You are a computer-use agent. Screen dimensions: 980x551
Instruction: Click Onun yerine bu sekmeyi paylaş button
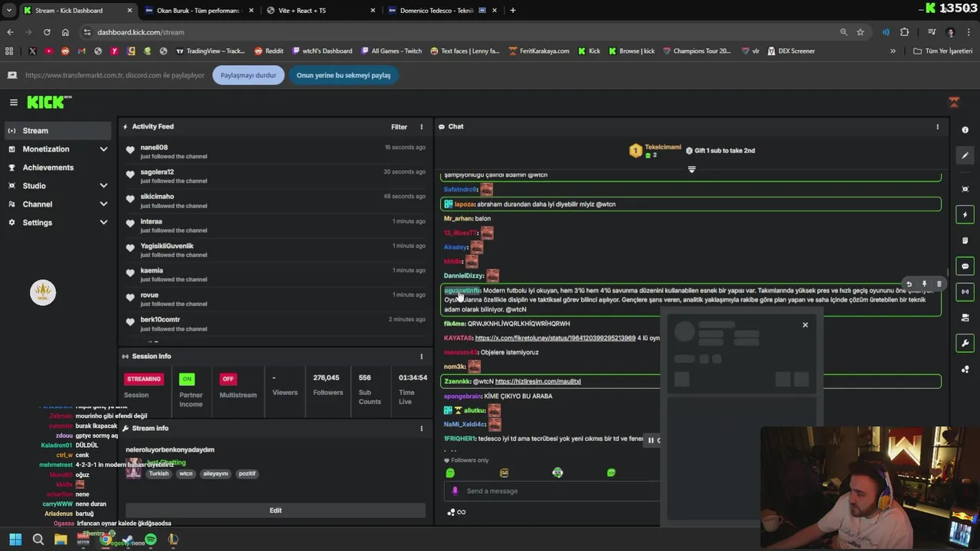pos(343,75)
